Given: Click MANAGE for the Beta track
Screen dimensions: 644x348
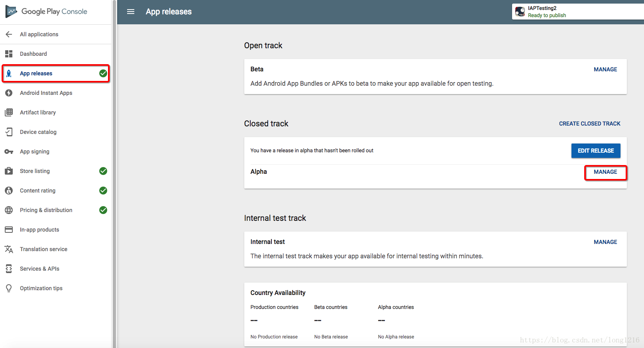Looking at the screenshot, I should [x=605, y=69].
